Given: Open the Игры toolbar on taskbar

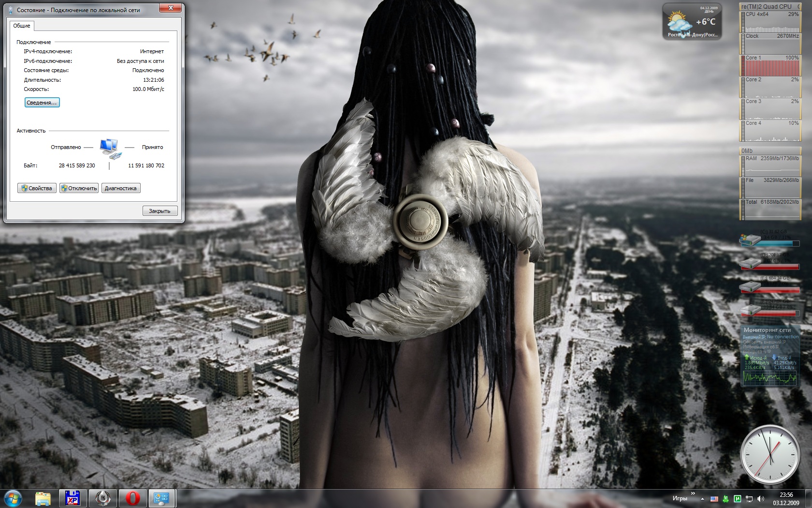Looking at the screenshot, I should [x=680, y=498].
